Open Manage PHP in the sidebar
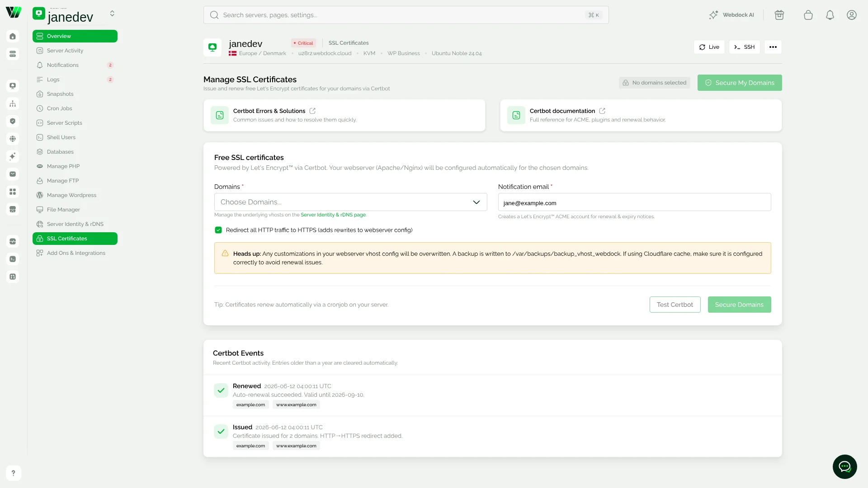This screenshot has width=868, height=488. [75, 166]
